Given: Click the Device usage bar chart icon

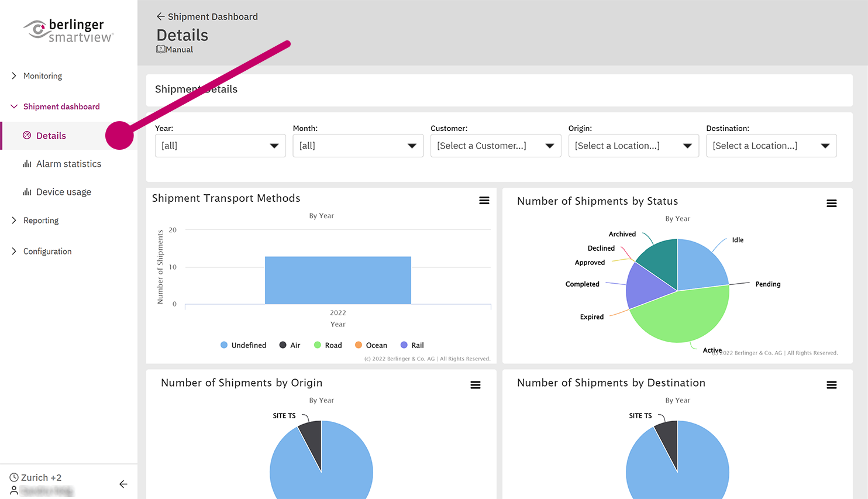Looking at the screenshot, I should point(27,192).
